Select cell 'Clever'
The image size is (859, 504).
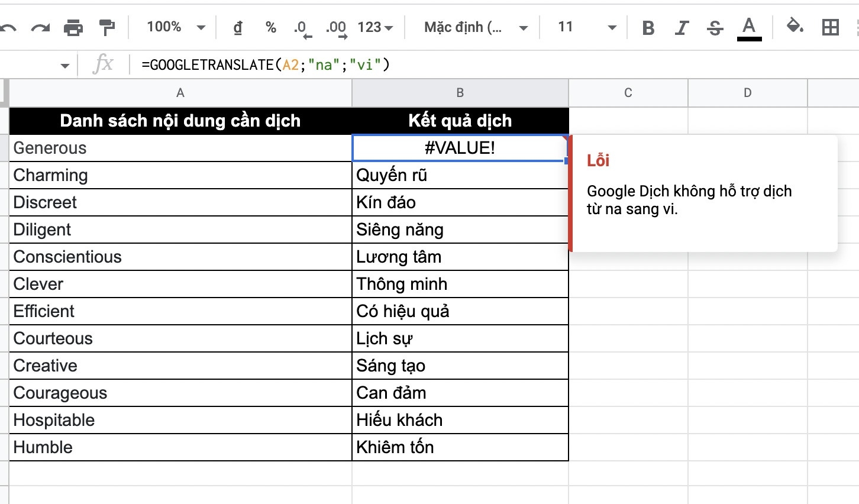(180, 284)
